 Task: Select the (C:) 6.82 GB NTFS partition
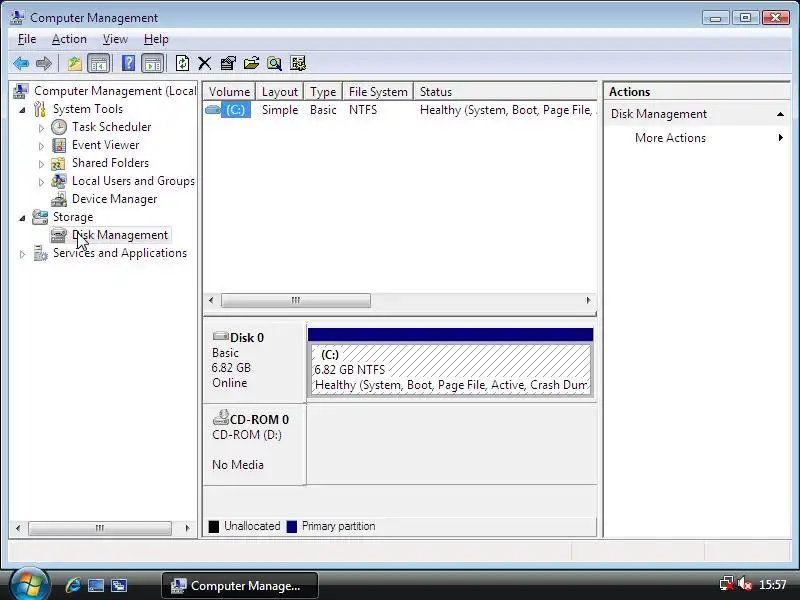coord(451,369)
